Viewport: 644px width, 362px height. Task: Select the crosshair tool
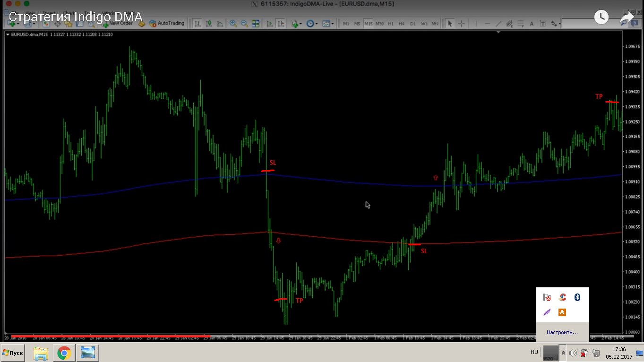[462, 24]
